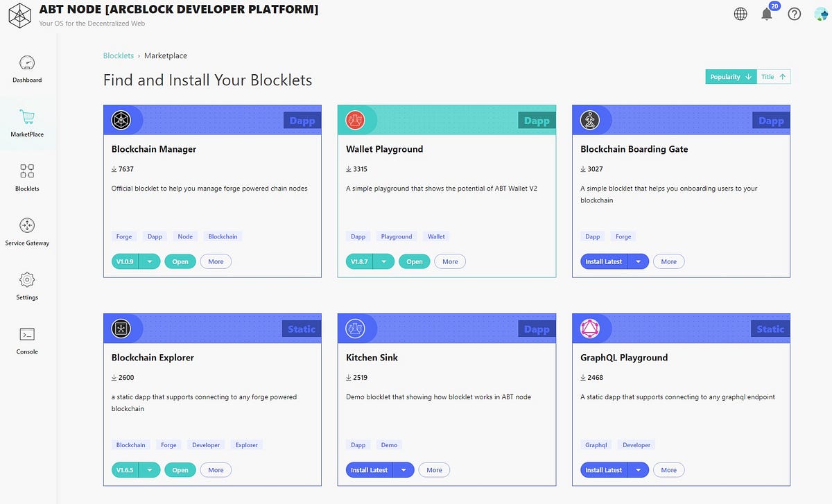The height and width of the screenshot is (504, 832).
Task: Open the Blockchain Explorer card via its Open button
Action: (180, 469)
